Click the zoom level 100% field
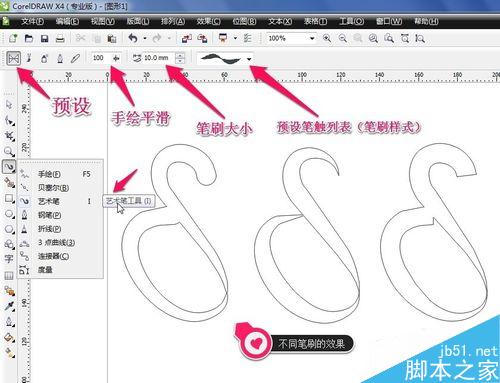The height and width of the screenshot is (383, 500). click(287, 38)
